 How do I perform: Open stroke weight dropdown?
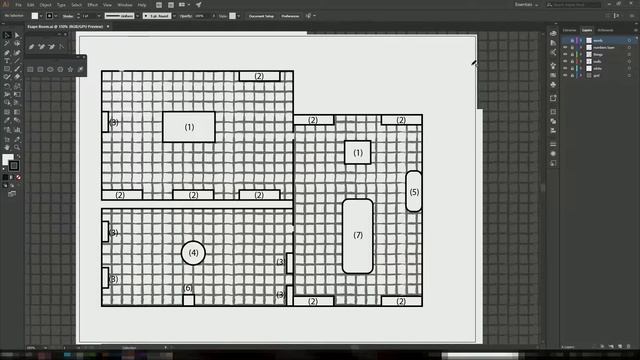[99, 16]
